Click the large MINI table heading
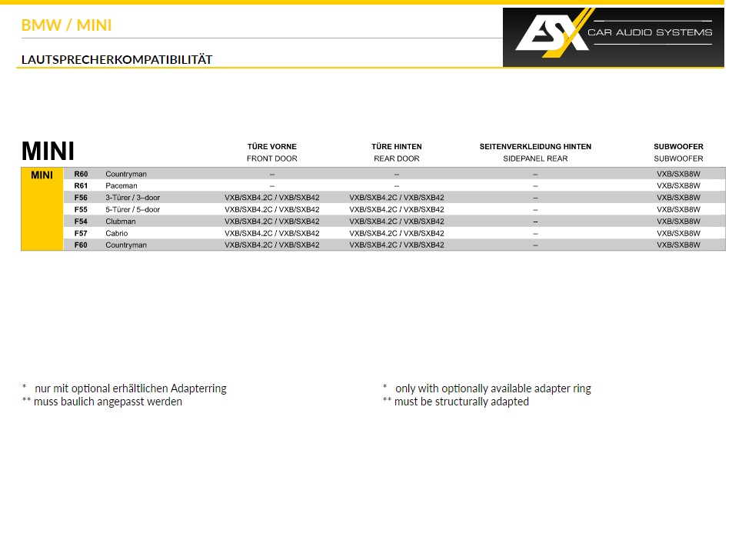Viewport: 752px width, 560px height. 48,151
